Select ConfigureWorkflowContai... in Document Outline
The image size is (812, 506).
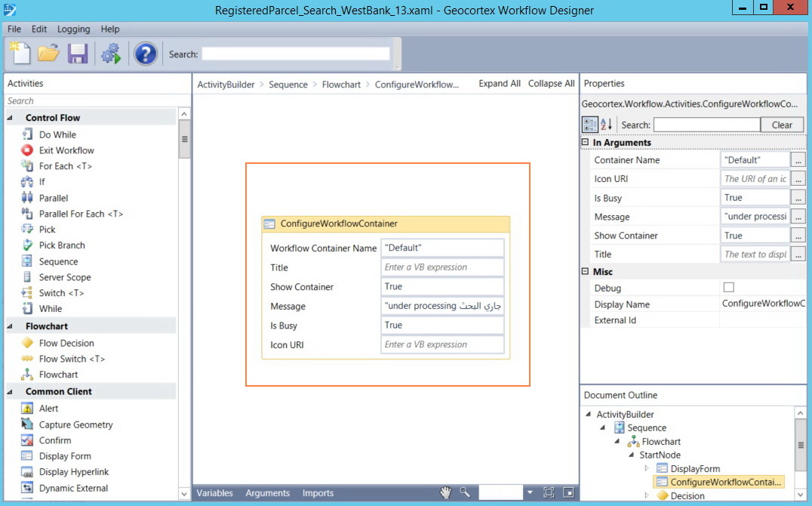[718, 482]
